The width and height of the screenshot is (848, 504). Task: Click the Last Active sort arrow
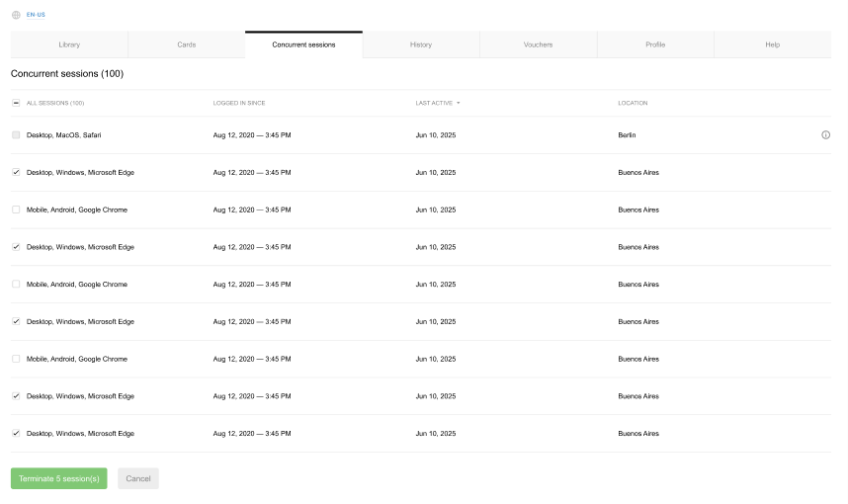pos(458,103)
